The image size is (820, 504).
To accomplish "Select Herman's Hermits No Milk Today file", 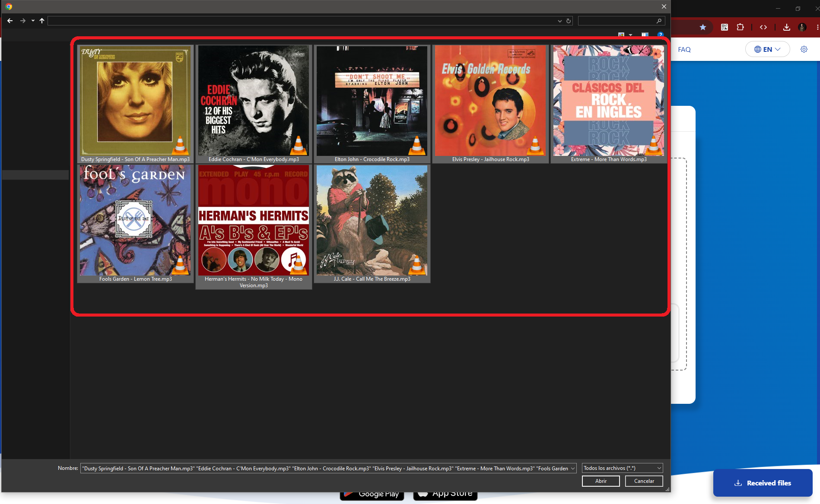I will click(254, 227).
